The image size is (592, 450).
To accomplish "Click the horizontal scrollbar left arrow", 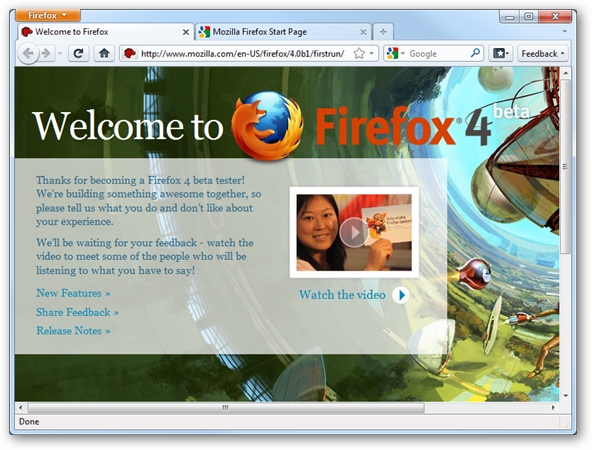I will (x=20, y=407).
